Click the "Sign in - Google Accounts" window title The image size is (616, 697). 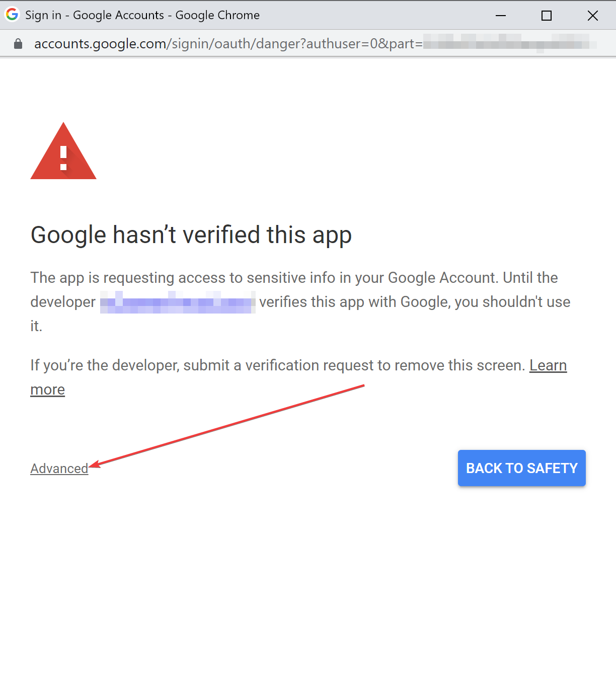tap(95, 15)
